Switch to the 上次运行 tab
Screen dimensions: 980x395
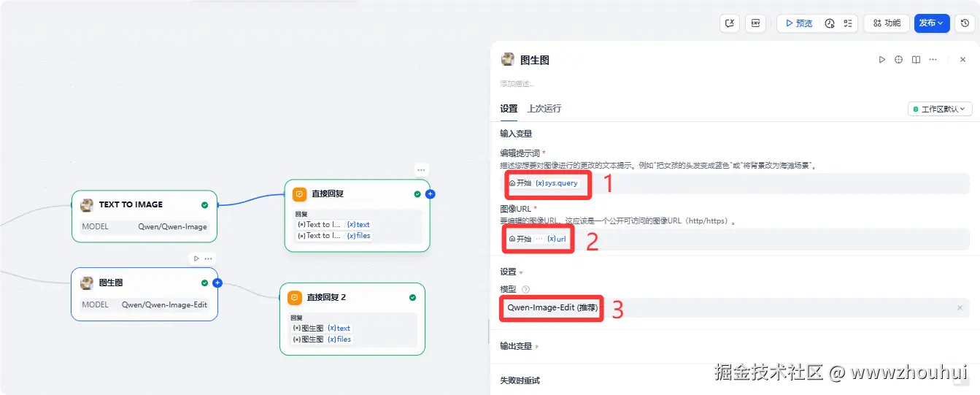[x=544, y=109]
